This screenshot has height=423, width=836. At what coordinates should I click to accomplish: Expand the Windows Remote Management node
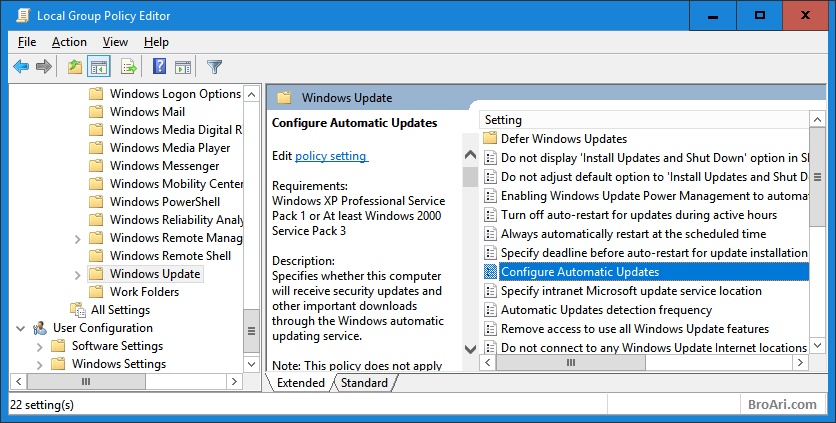[x=77, y=238]
